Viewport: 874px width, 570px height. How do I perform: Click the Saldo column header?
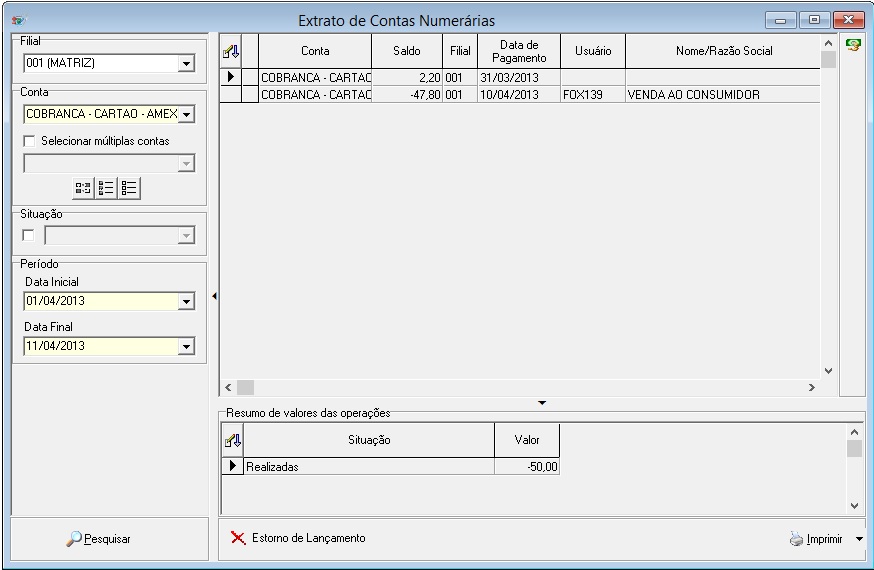[406, 51]
